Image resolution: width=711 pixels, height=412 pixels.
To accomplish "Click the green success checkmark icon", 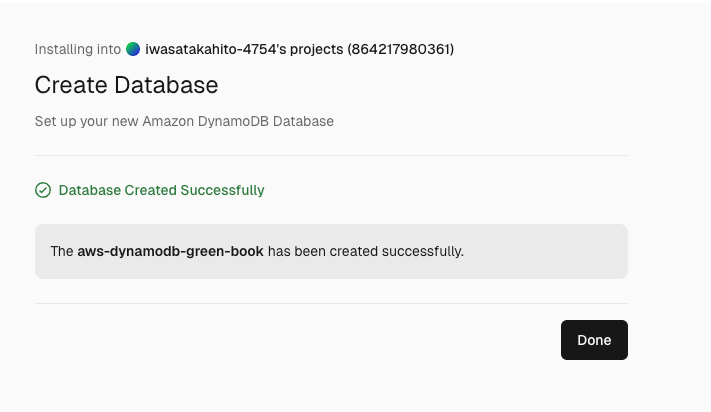I will [43, 190].
